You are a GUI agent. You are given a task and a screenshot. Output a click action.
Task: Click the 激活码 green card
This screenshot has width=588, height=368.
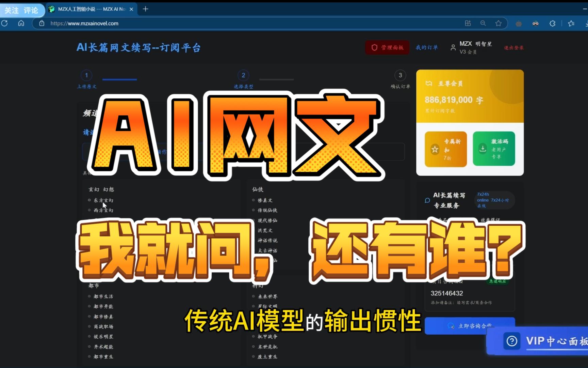(x=494, y=149)
